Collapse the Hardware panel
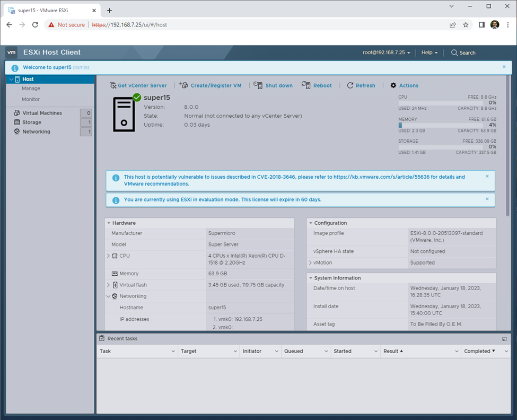Viewport: 517px width, 420px height. tap(109, 223)
